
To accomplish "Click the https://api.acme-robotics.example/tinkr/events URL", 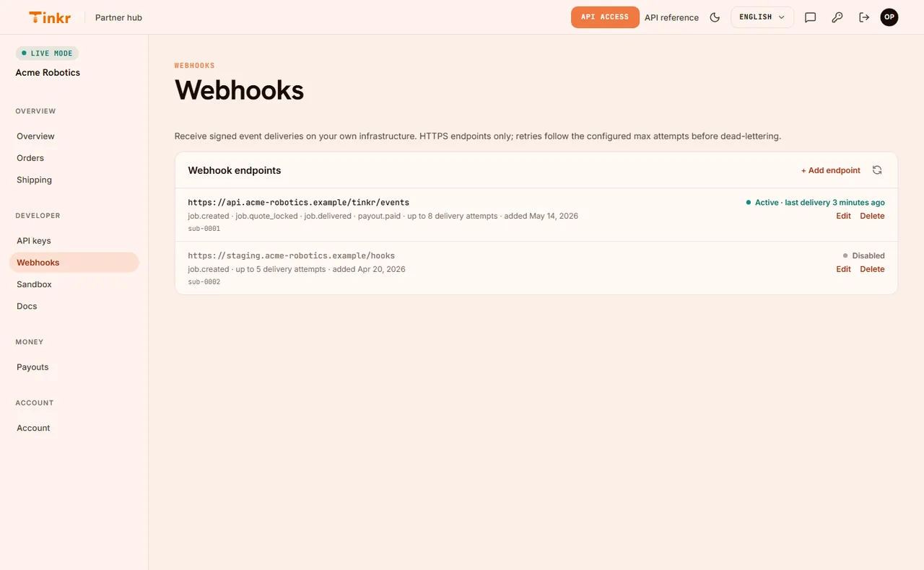I will pos(299,203).
